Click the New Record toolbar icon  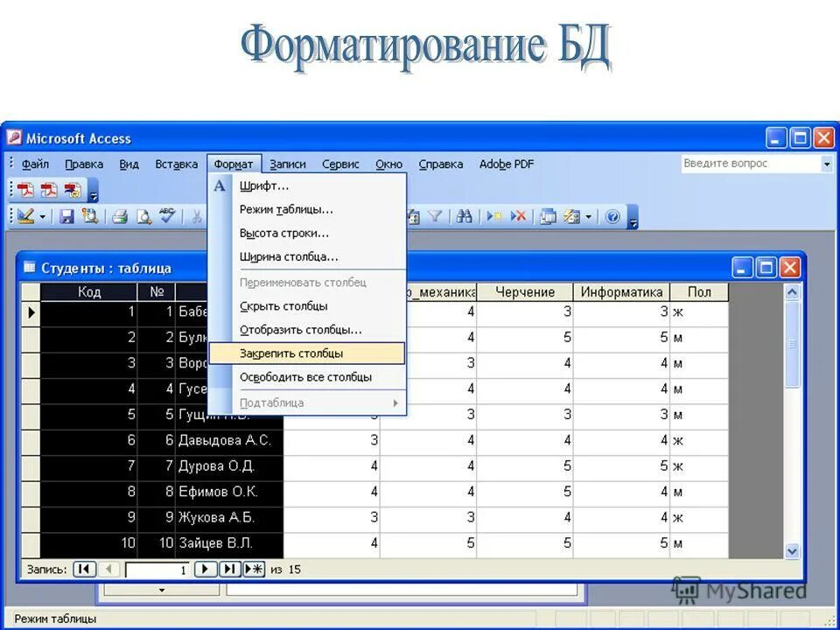click(x=493, y=216)
